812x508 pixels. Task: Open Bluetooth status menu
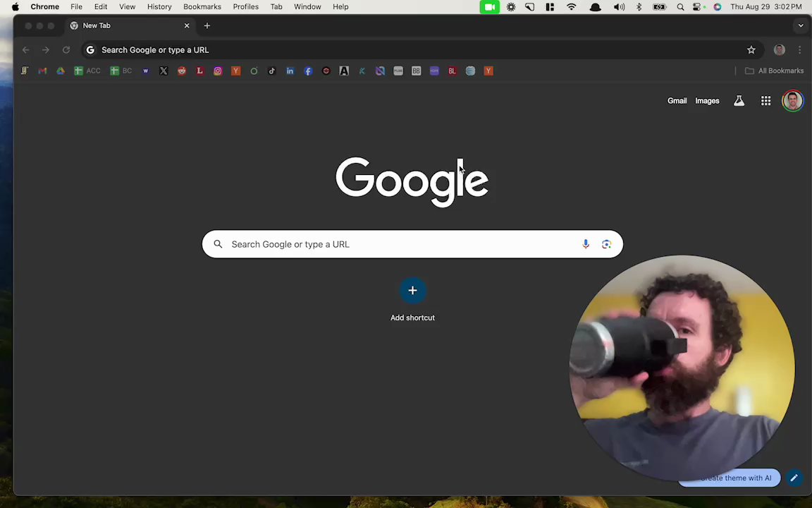pyautogui.click(x=639, y=7)
